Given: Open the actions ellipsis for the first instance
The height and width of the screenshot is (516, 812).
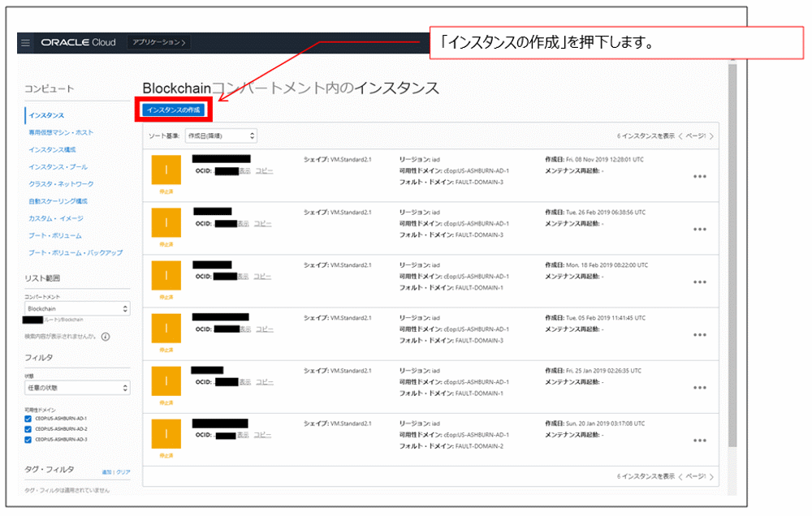Looking at the screenshot, I should point(699,176).
